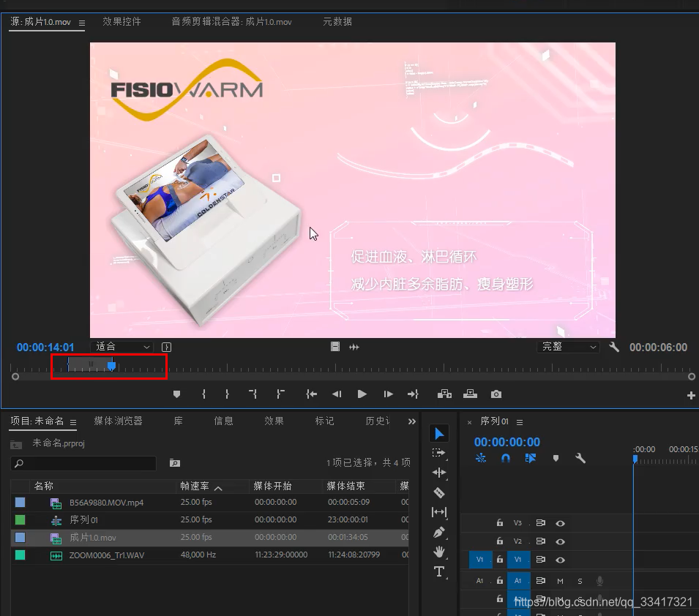Screen dimensions: 699x616
Task: Open timeline display settings wrench
Action: [580, 458]
